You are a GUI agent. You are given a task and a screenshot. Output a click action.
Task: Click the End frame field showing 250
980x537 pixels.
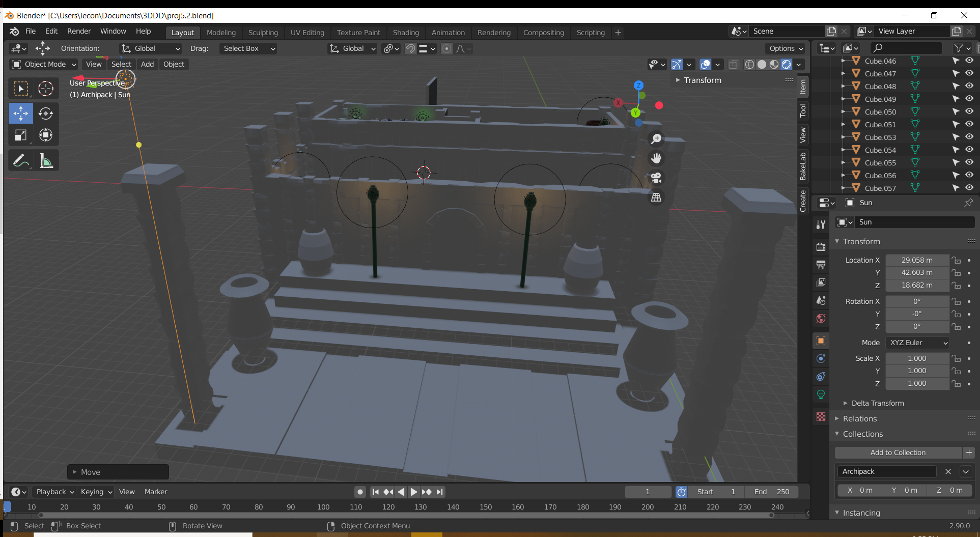(772, 492)
